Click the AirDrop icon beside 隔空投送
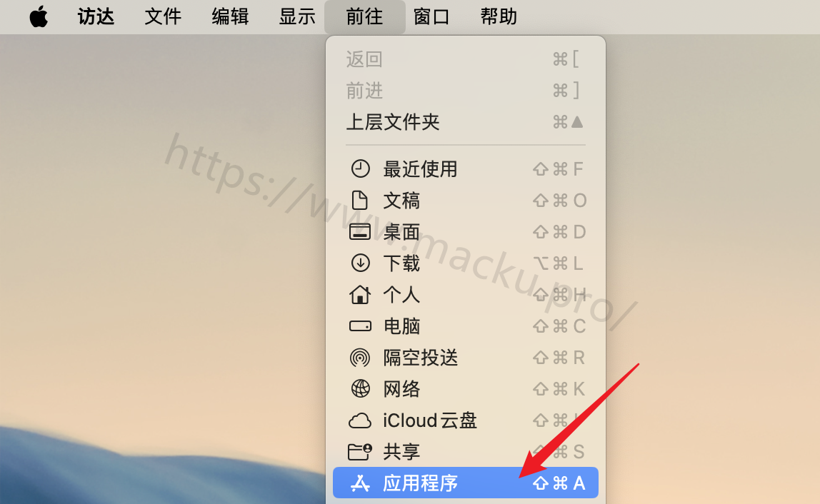Screen dimensions: 820x504 [x=360, y=358]
